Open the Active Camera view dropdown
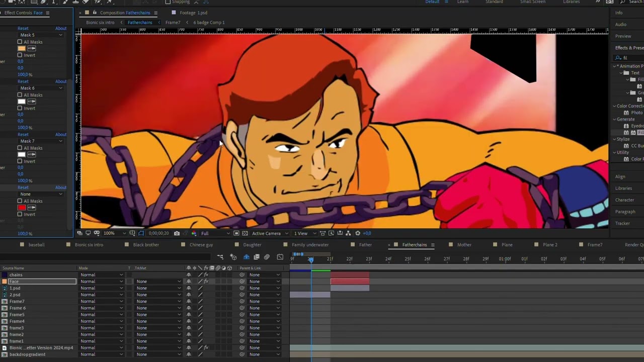Screen dimensions: 644x362 coord(270,233)
